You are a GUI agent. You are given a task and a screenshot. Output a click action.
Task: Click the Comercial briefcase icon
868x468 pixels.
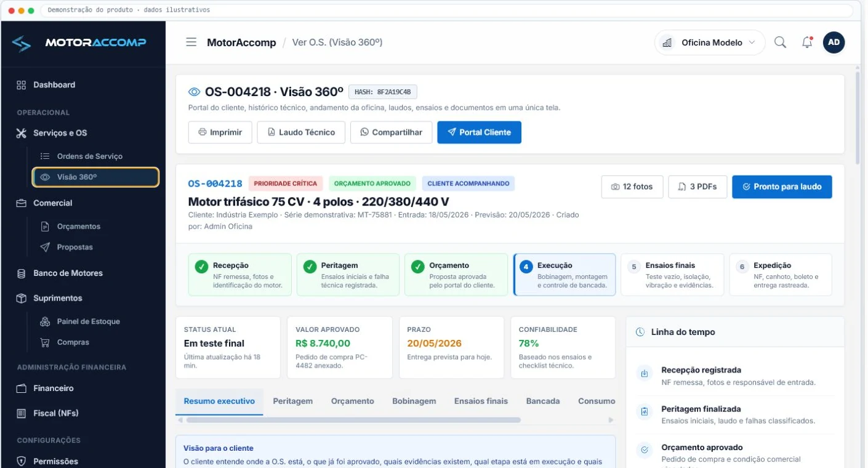(x=22, y=203)
